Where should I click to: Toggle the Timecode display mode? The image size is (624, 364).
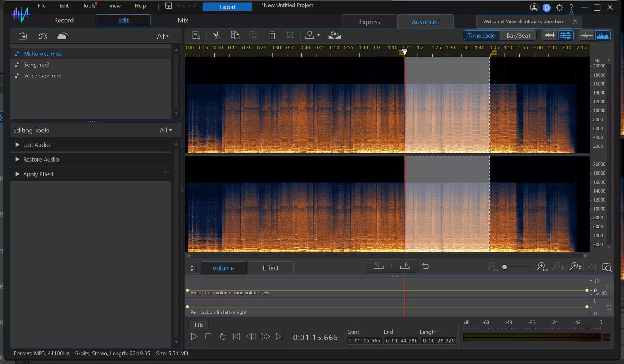[481, 36]
